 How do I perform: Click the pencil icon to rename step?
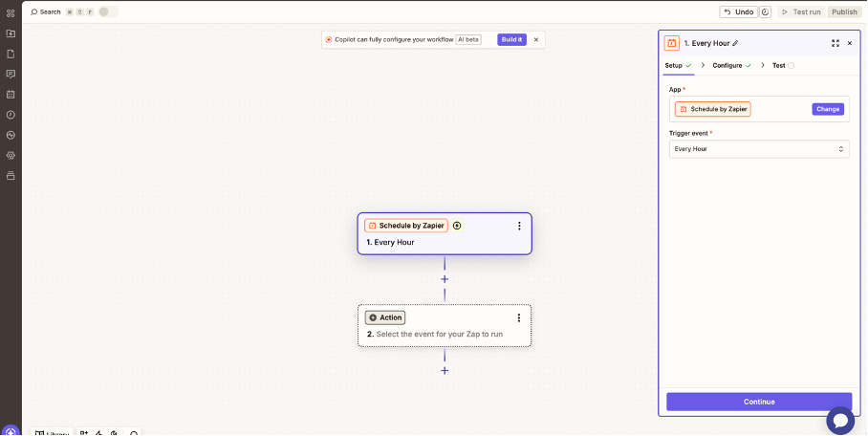pos(735,43)
